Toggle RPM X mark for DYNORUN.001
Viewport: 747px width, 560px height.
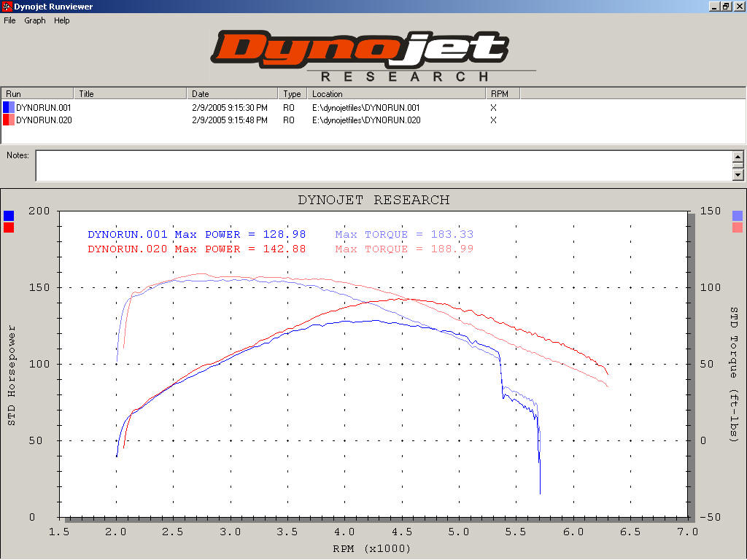pos(493,108)
